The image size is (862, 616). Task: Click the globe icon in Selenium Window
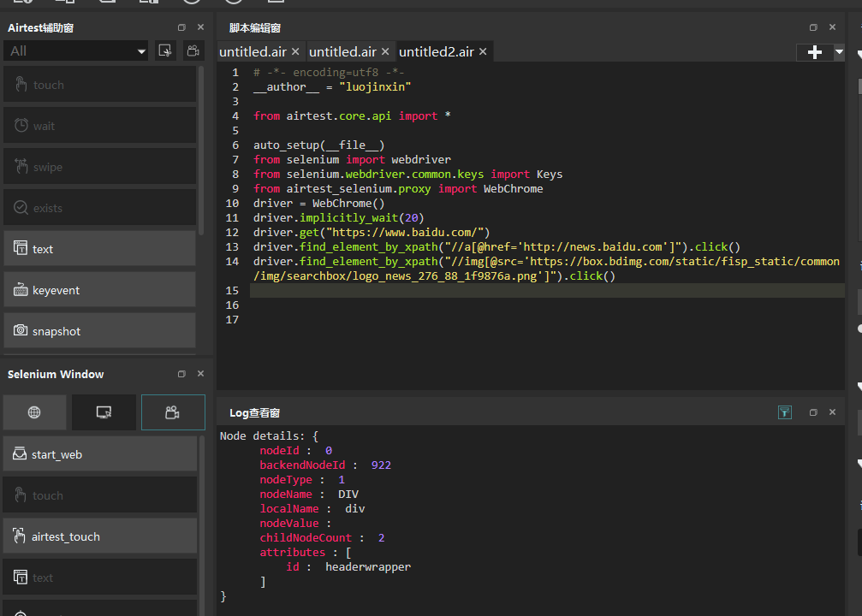34,412
